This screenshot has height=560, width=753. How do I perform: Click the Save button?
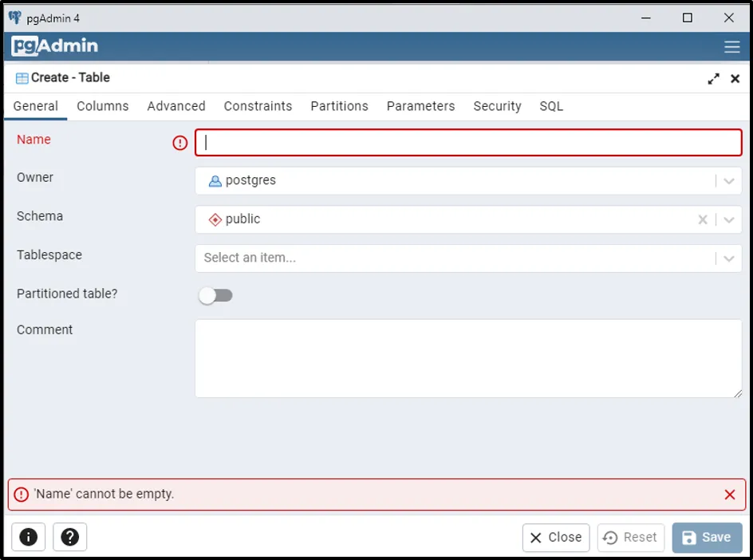click(x=707, y=538)
